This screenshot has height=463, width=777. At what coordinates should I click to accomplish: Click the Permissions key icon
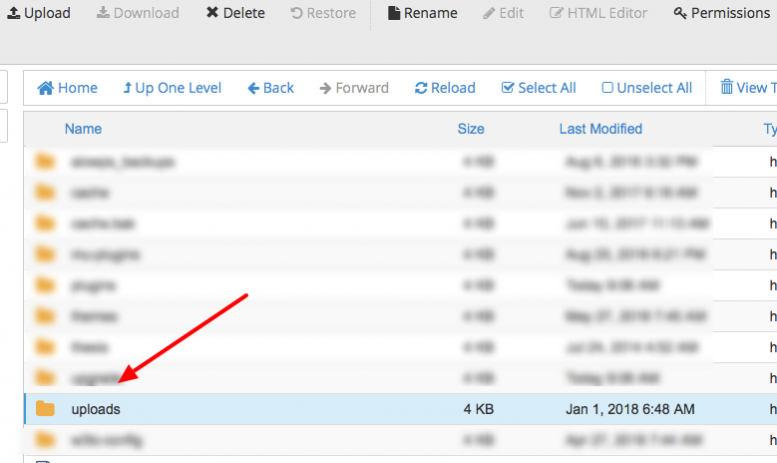(x=680, y=13)
